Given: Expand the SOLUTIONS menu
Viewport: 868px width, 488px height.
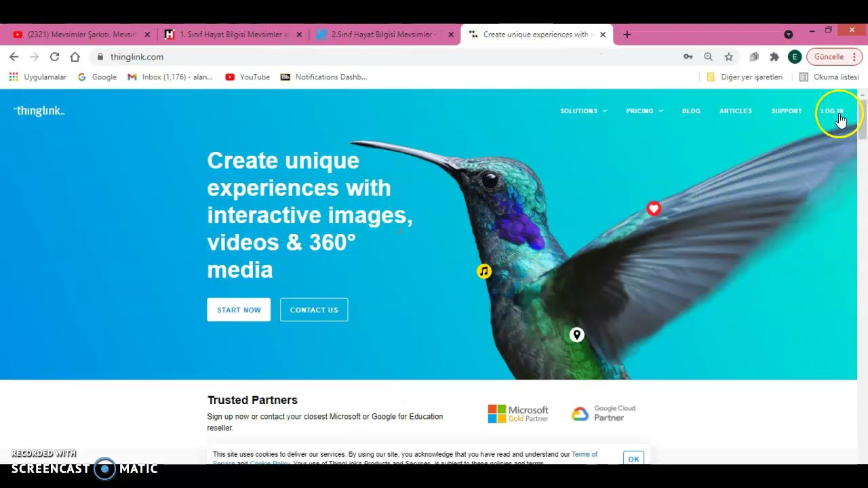Looking at the screenshot, I should pyautogui.click(x=583, y=111).
